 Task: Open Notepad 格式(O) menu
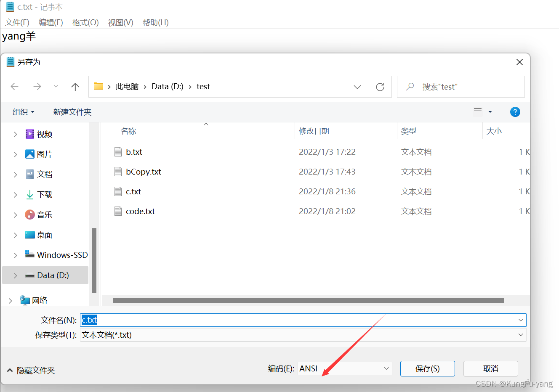[85, 22]
